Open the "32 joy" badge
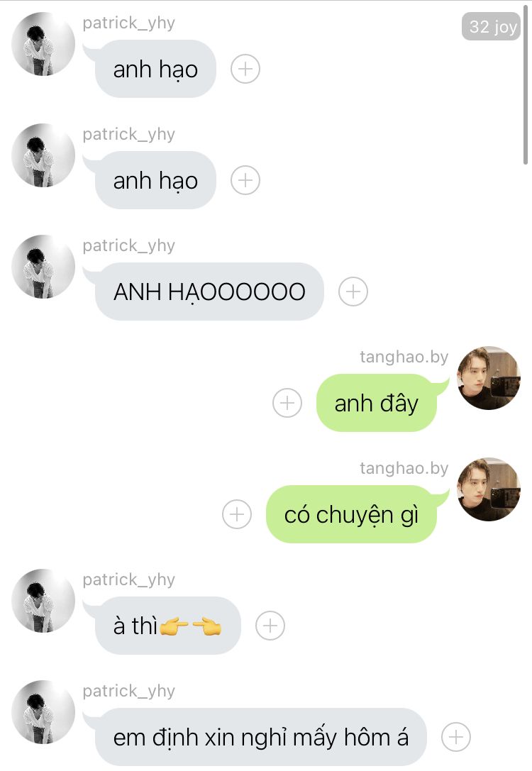Image resolution: width=532 pixels, height=771 pixels. click(x=491, y=26)
